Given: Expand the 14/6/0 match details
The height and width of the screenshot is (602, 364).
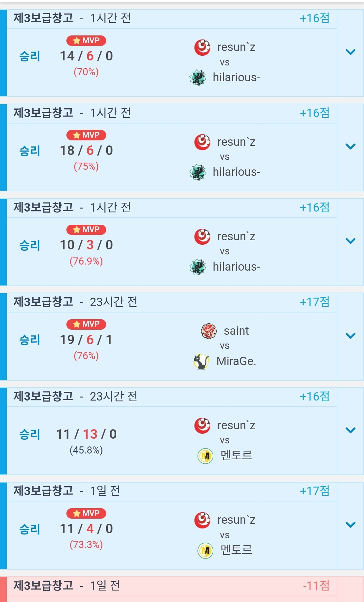Looking at the screenshot, I should [351, 52].
